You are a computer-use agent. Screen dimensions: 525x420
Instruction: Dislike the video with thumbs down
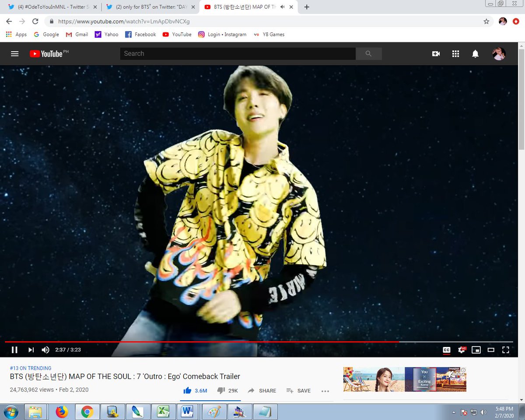(x=227, y=391)
